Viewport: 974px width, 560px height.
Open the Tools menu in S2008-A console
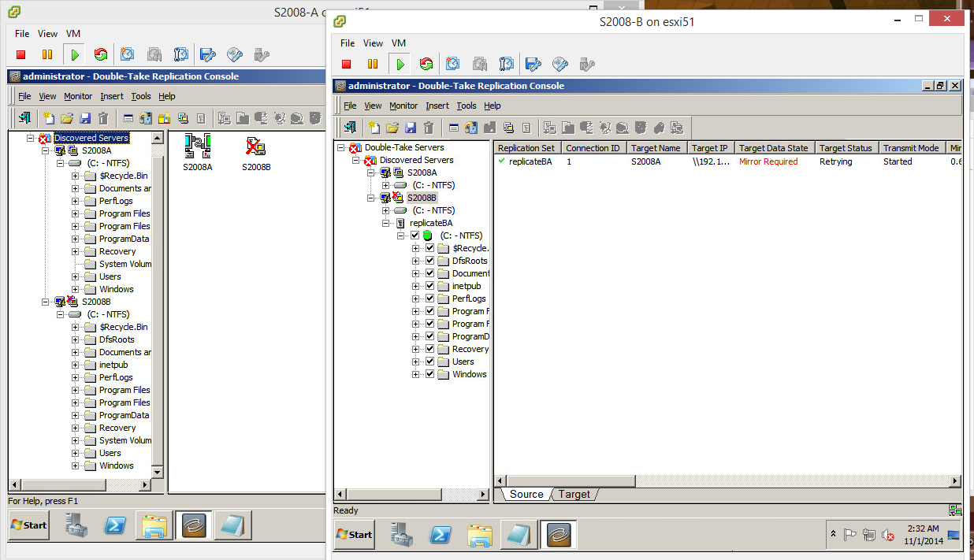141,96
